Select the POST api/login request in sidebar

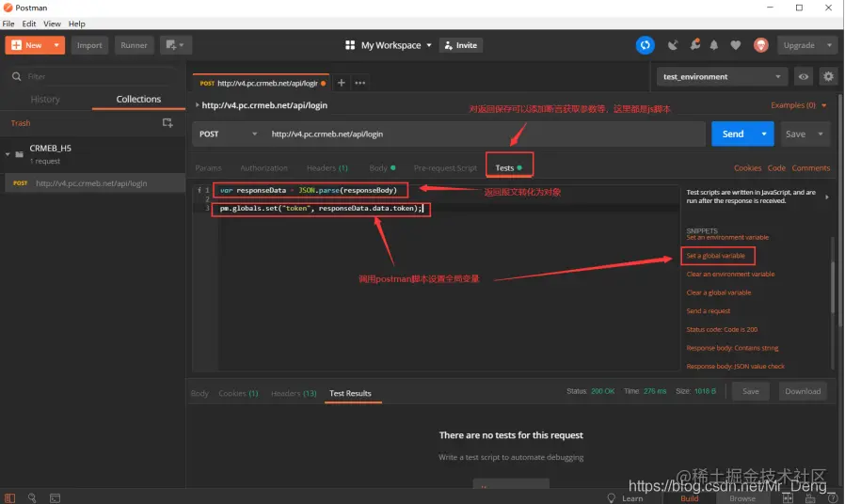[x=93, y=183]
